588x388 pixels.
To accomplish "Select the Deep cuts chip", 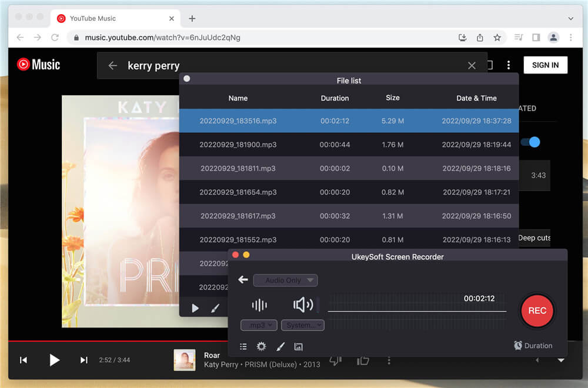I will click(x=534, y=238).
